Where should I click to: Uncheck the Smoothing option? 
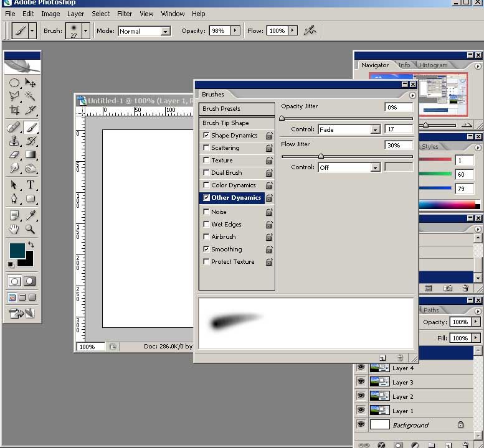tap(206, 249)
